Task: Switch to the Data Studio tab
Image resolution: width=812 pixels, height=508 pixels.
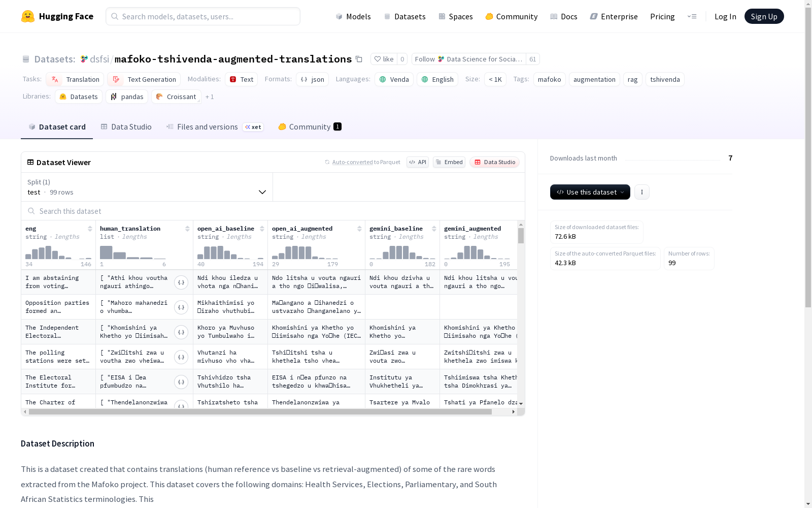Action: [126, 126]
